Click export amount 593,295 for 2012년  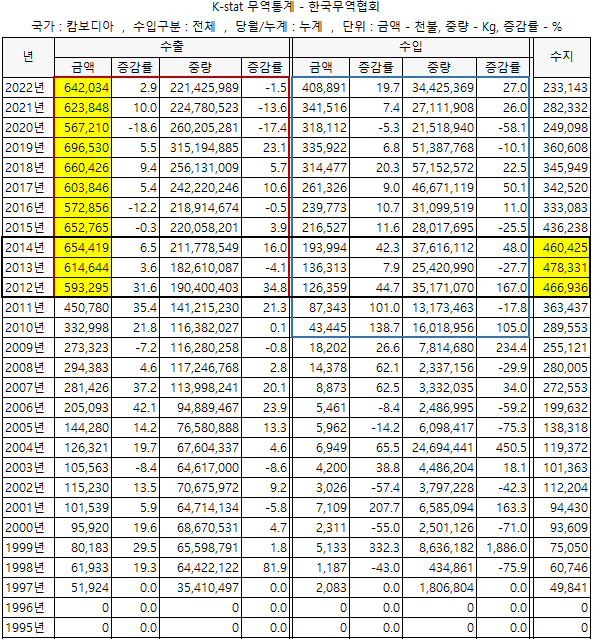click(x=83, y=287)
